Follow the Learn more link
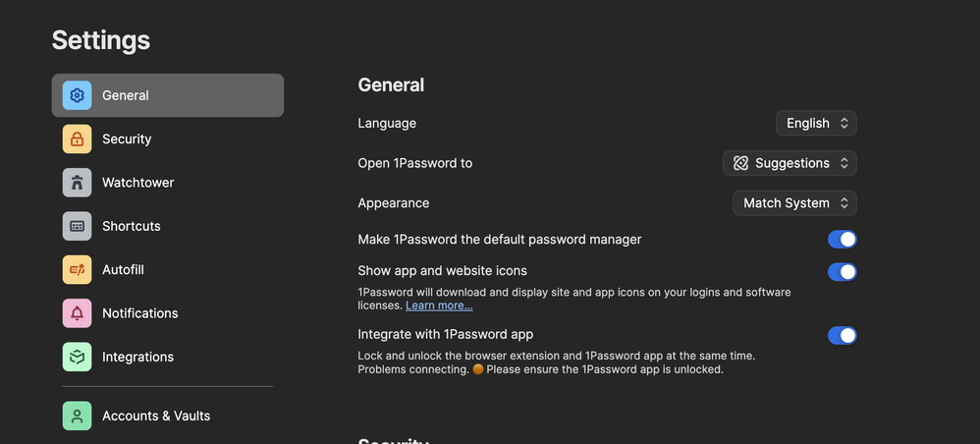Screen dimensions: 980x444 click(439, 305)
